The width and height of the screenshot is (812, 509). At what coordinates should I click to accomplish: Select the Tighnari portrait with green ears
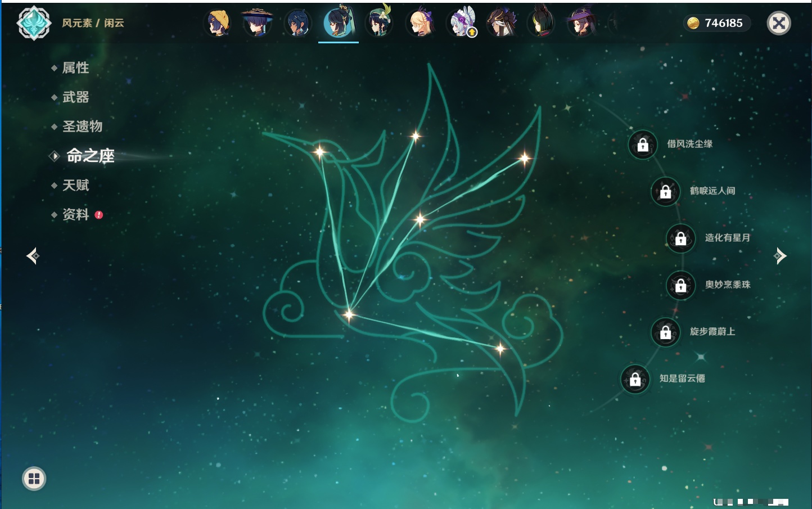point(541,22)
